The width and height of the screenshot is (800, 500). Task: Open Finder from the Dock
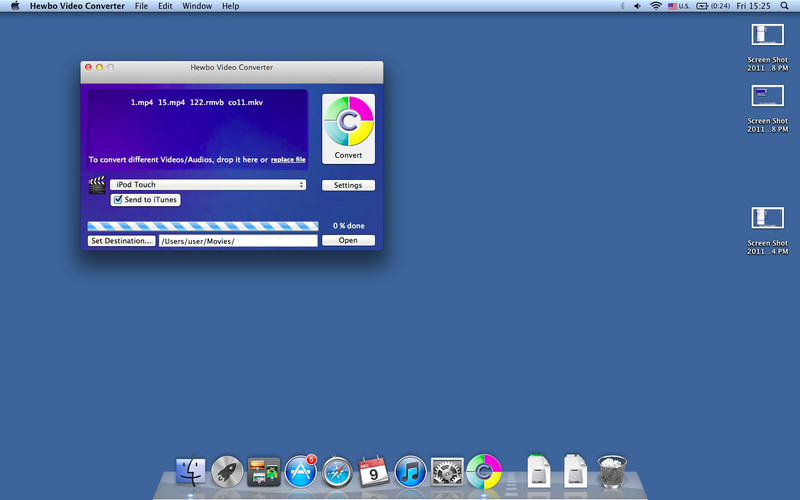pyautogui.click(x=191, y=471)
